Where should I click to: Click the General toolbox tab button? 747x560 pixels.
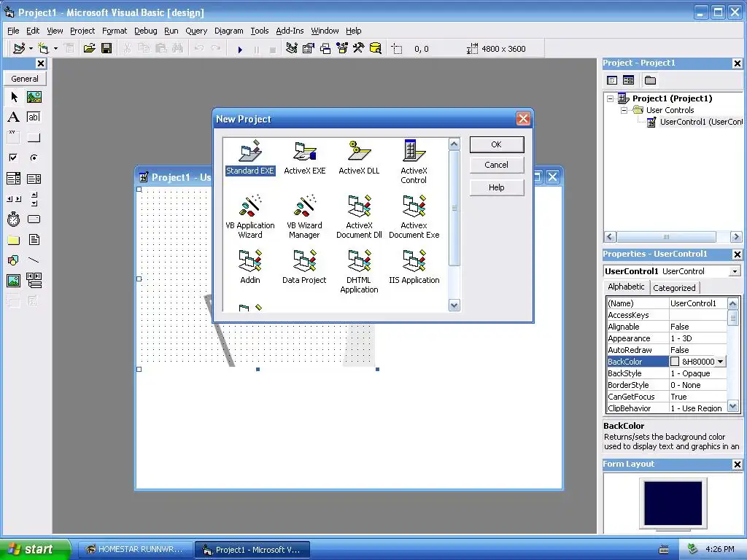[x=25, y=79]
